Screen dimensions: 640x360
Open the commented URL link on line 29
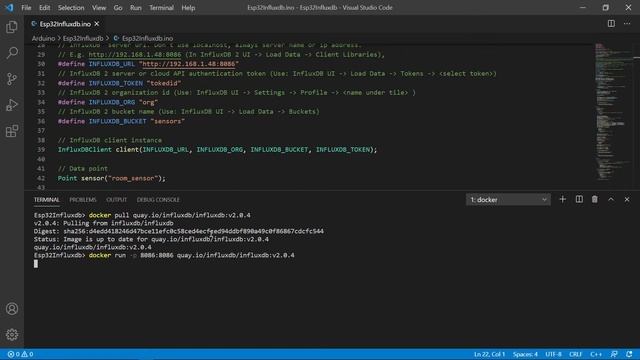click(x=135, y=55)
